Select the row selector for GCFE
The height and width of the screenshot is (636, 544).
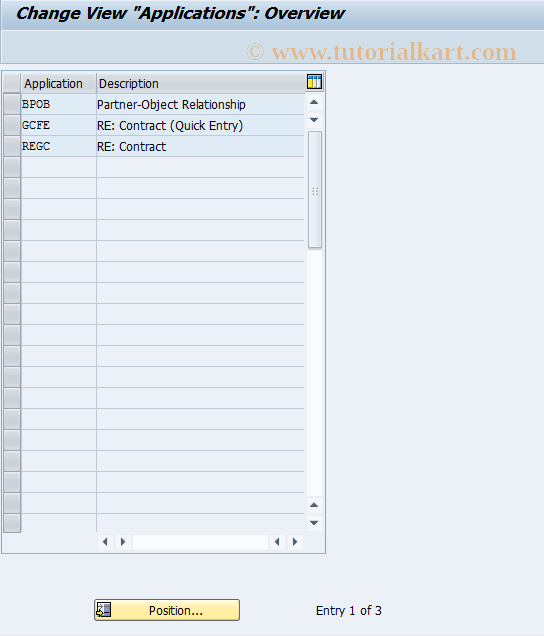click(12, 125)
